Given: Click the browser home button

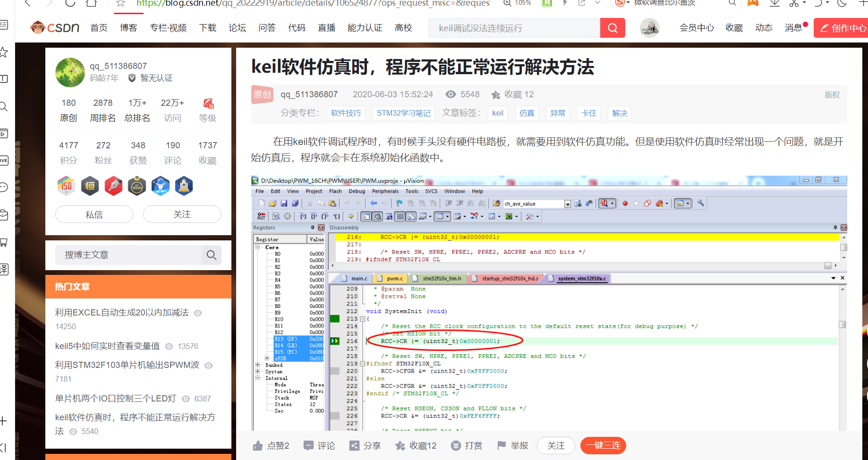Looking at the screenshot, I should coord(92,3).
